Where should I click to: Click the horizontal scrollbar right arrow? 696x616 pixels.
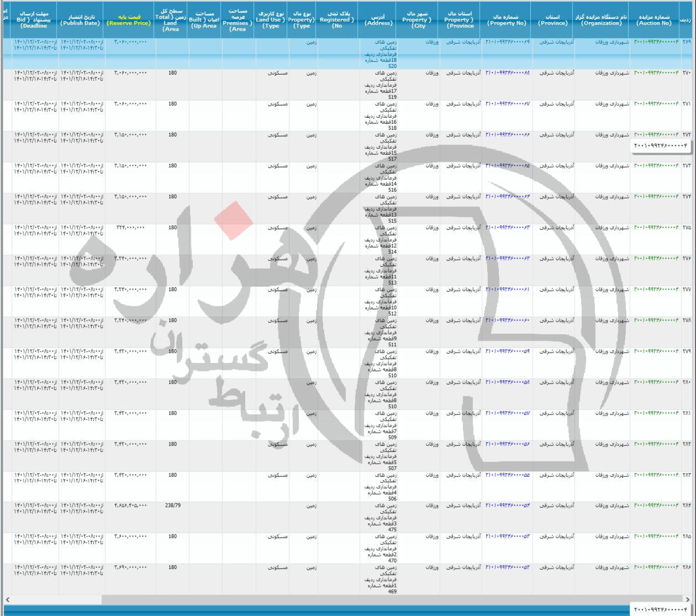point(688,599)
